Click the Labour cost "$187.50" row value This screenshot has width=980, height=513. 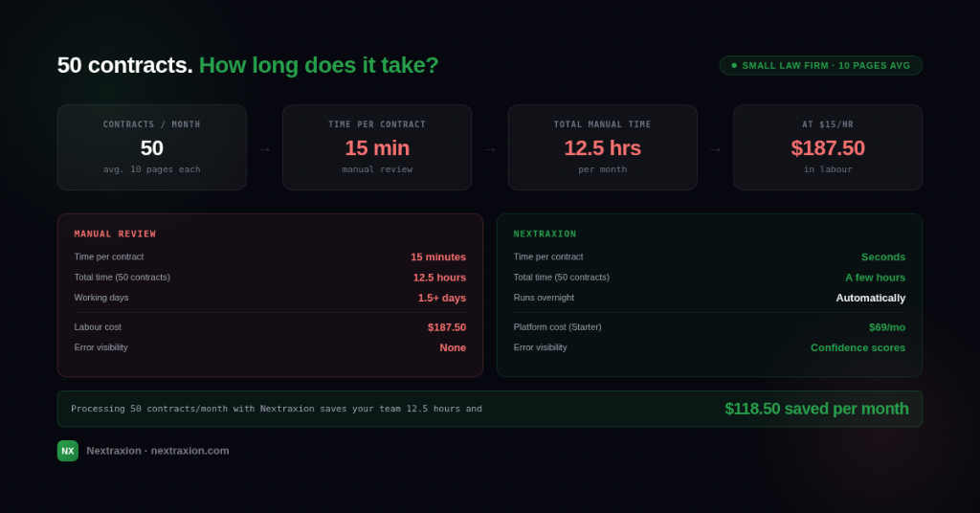point(447,327)
